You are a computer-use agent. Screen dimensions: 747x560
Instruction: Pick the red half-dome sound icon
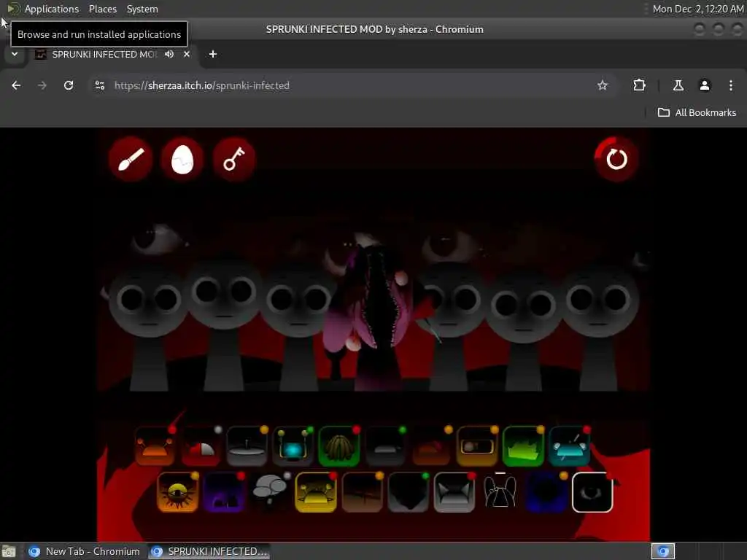tap(201, 446)
